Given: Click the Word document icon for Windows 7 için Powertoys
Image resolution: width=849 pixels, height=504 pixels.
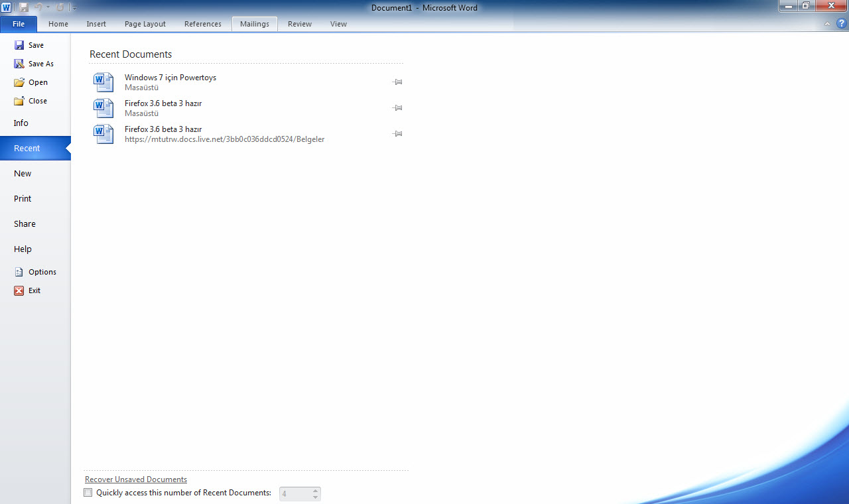Looking at the screenshot, I should coord(103,82).
